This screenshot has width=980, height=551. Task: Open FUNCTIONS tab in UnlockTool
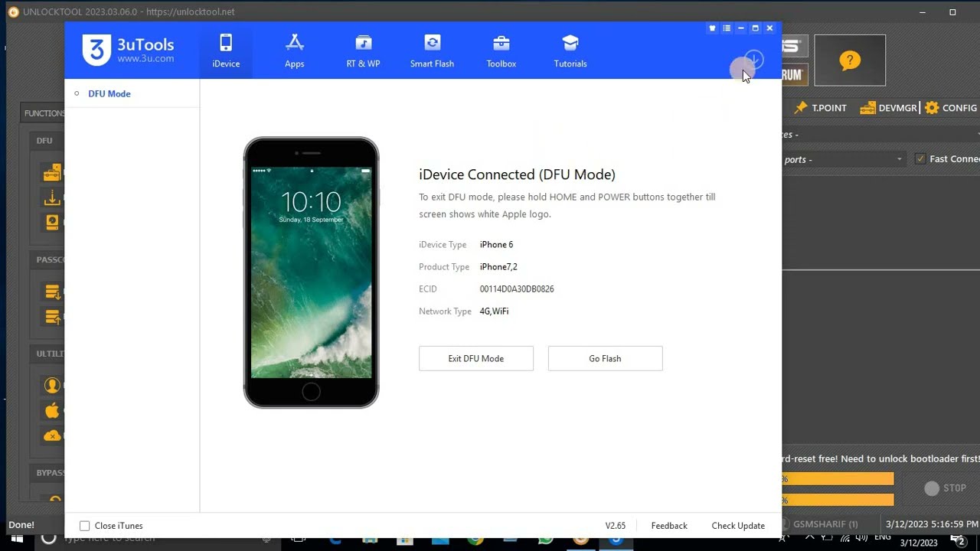44,113
